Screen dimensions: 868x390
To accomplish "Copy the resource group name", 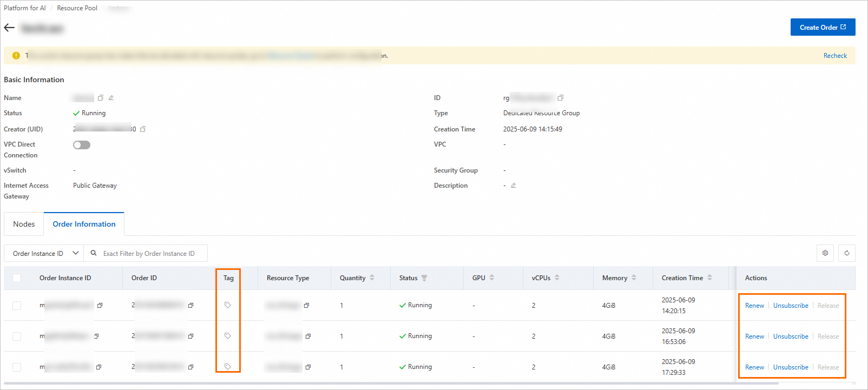I will [x=100, y=98].
